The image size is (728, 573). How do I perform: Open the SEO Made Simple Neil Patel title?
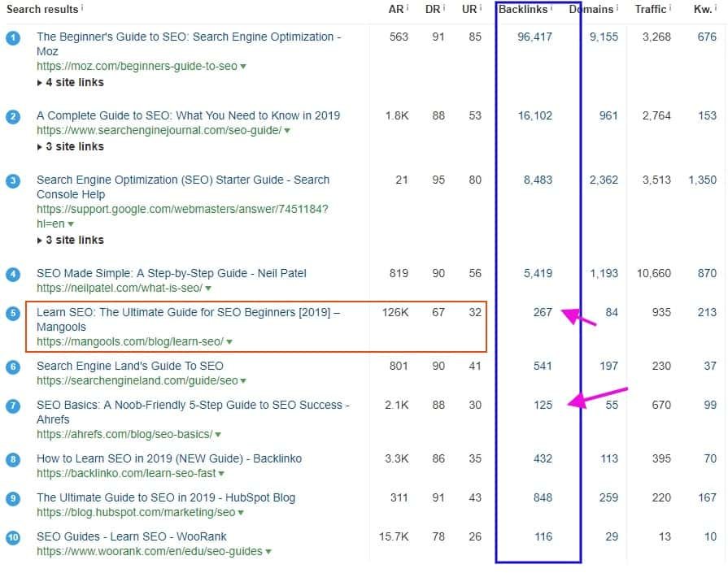point(172,273)
